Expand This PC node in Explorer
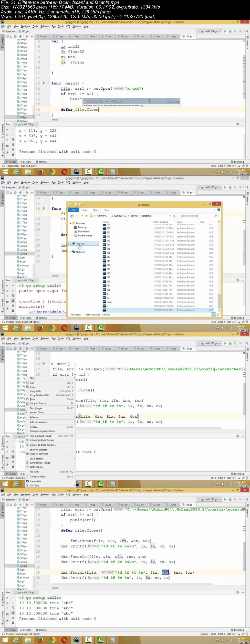The image size is (250, 644). (x=71, y=244)
